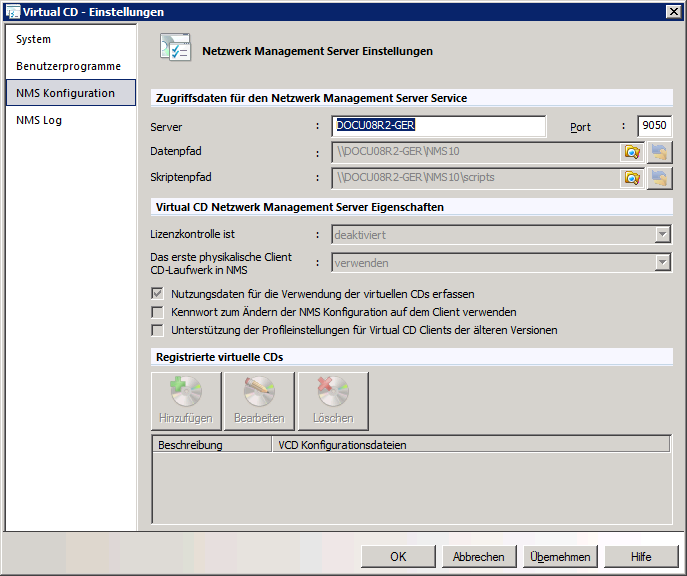Click VCD Konfigurationsdateien column header
This screenshot has height=576, width=687.
(x=471, y=445)
